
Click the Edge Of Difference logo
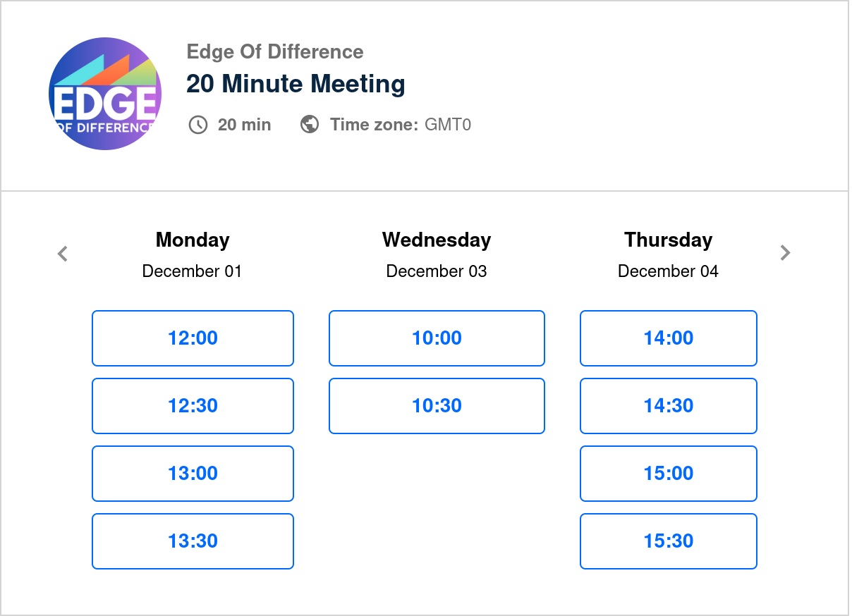(105, 94)
